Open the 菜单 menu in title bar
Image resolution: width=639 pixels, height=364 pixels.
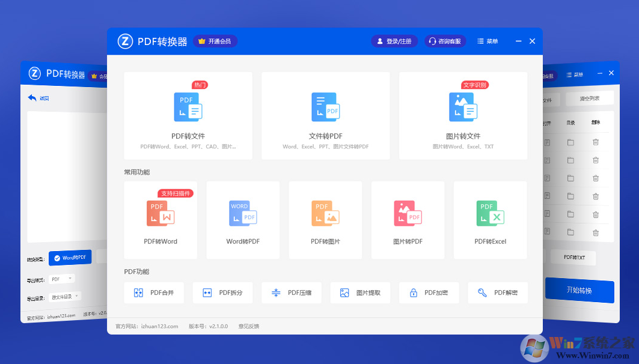[x=486, y=41]
